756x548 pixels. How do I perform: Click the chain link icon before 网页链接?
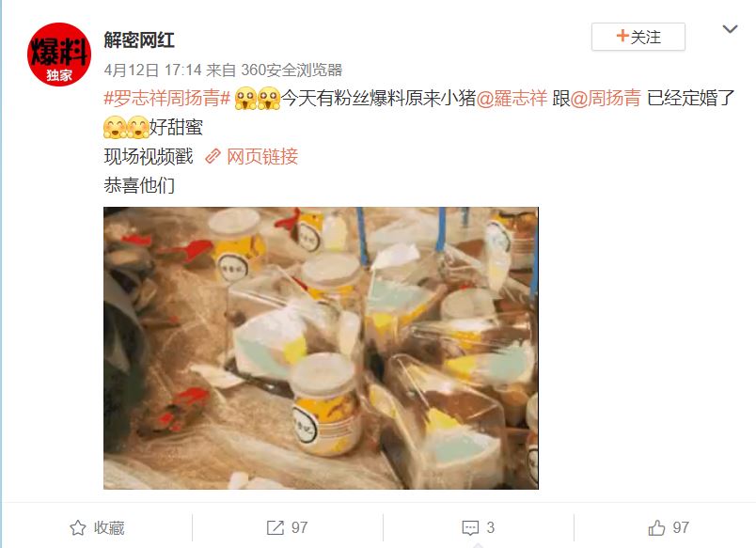[x=213, y=157]
